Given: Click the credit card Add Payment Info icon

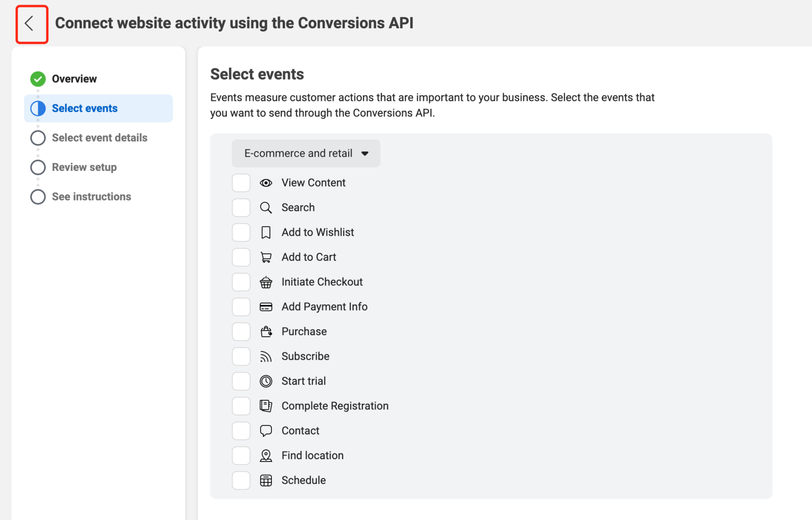Looking at the screenshot, I should (266, 307).
